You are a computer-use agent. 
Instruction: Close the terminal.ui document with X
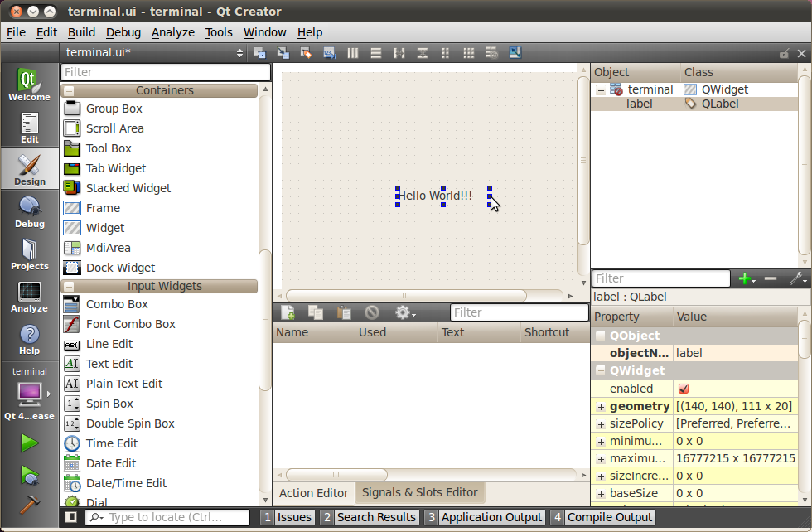[802, 53]
